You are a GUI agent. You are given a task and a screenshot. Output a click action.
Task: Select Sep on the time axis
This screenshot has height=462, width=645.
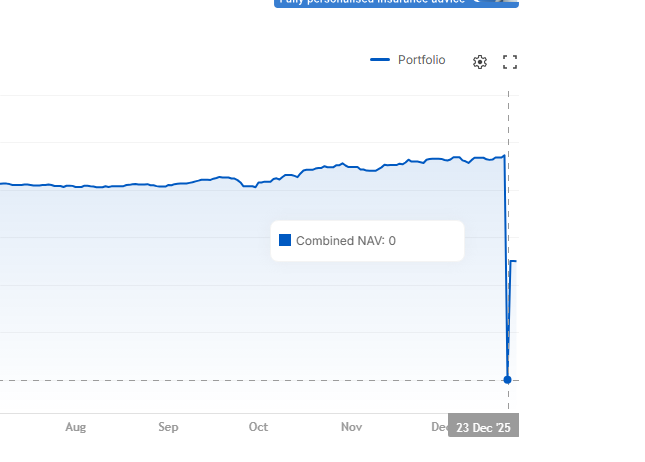[168, 427]
